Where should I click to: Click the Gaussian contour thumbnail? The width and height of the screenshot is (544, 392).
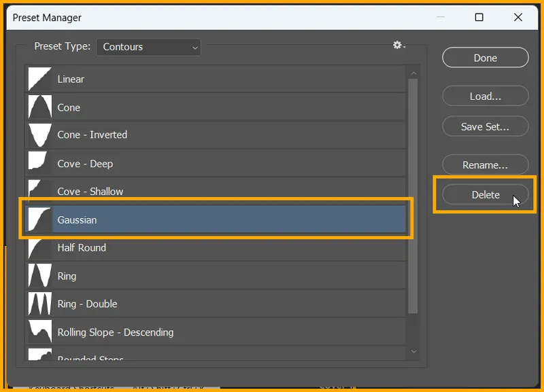click(x=39, y=219)
